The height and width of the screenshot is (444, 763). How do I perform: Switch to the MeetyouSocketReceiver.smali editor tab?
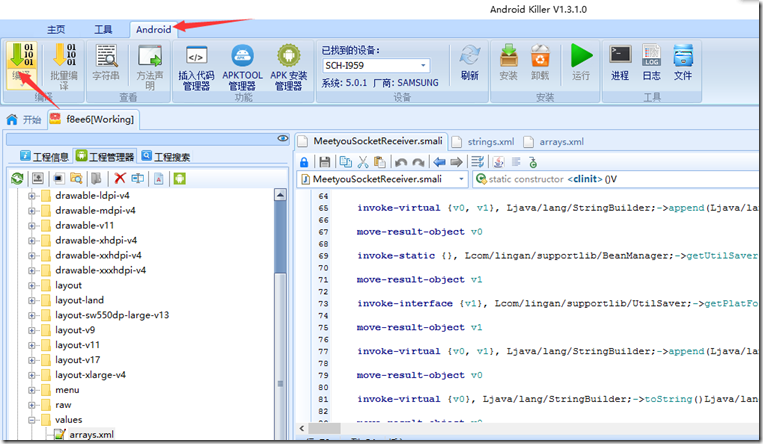371,141
